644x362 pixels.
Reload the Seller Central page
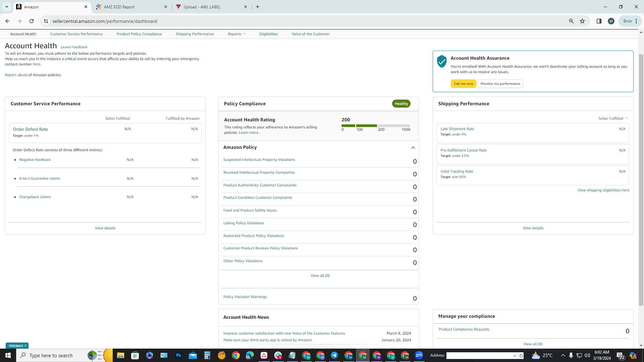(x=32, y=21)
